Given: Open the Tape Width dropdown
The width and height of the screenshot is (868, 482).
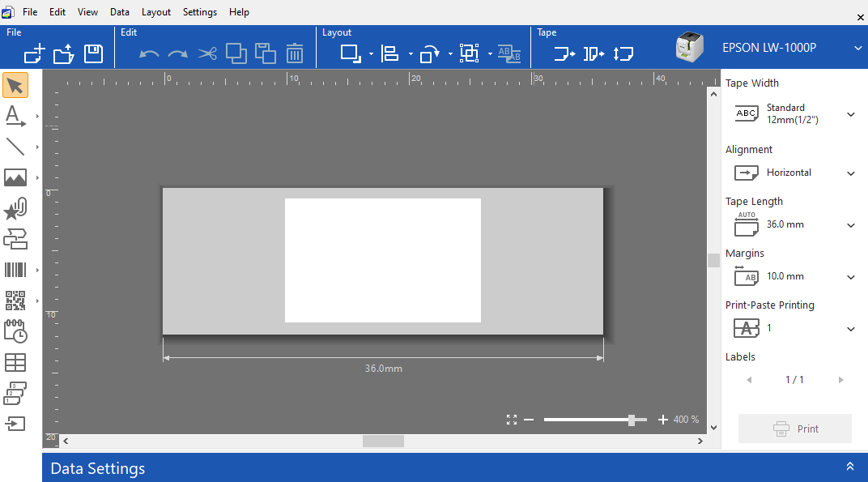Looking at the screenshot, I should coord(851,114).
